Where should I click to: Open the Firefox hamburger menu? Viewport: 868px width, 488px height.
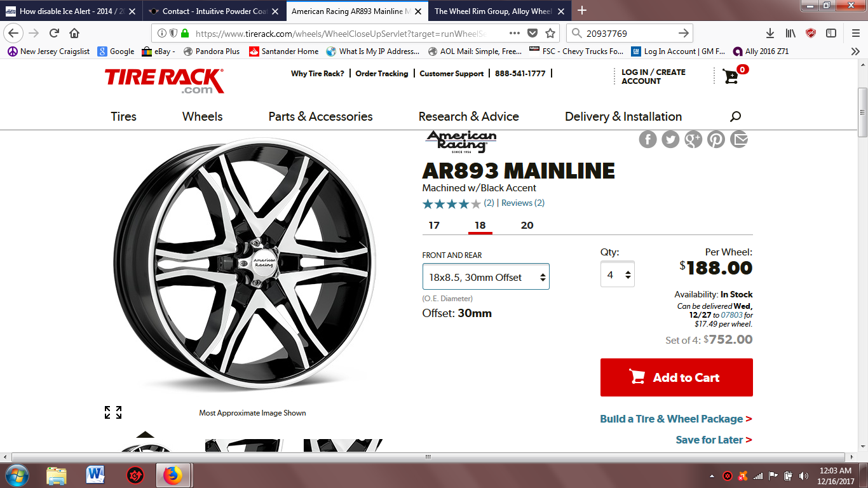tap(855, 33)
